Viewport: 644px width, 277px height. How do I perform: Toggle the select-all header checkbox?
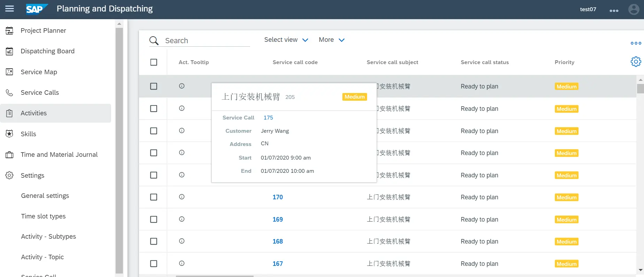point(154,62)
